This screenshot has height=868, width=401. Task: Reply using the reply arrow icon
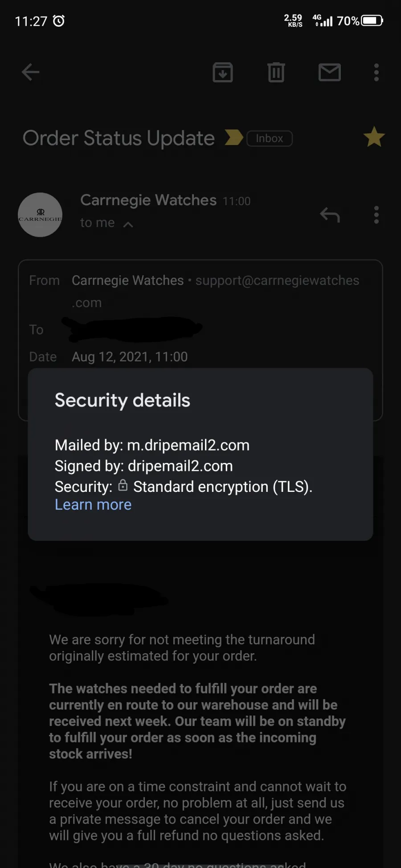[330, 215]
